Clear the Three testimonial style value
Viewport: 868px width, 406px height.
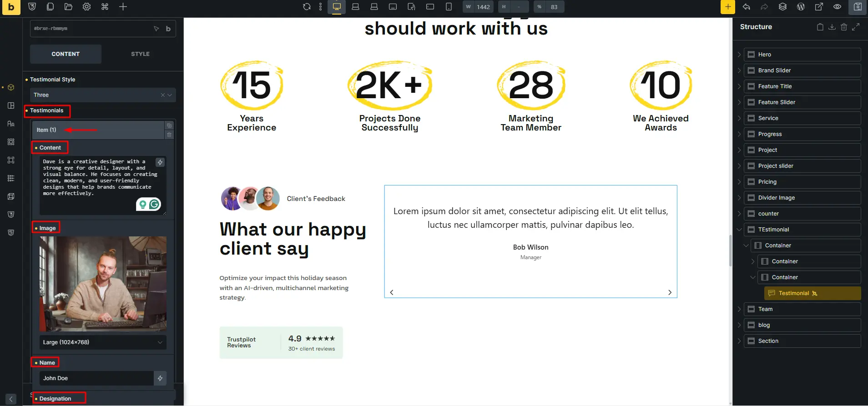pyautogui.click(x=162, y=95)
